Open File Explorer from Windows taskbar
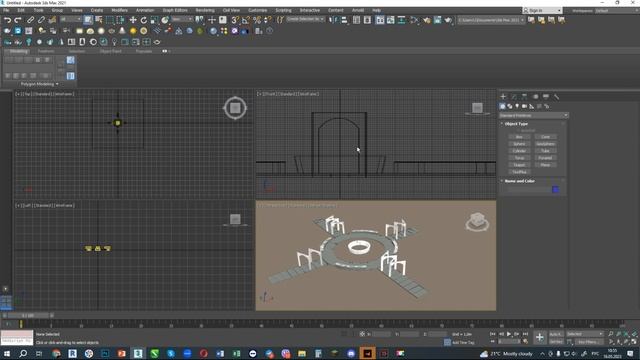Screen dimensions: 640x360 tap(302, 353)
